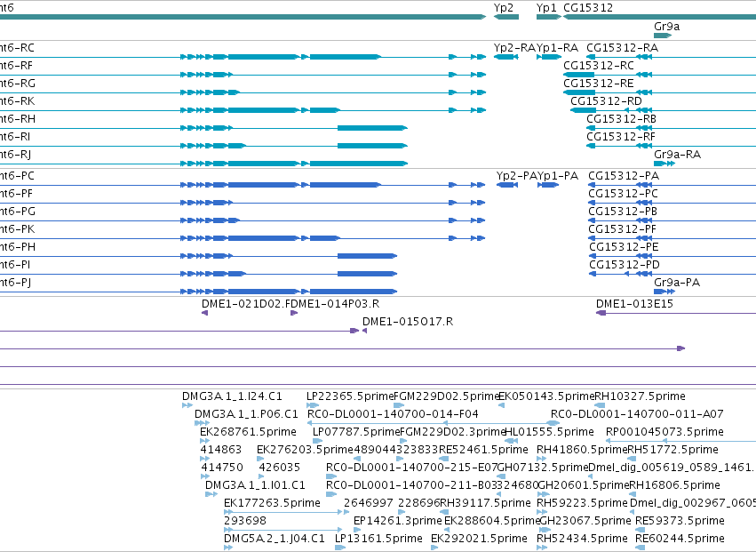Open the RH59223.5prime EST label
756x552 pixels.
tap(582, 503)
